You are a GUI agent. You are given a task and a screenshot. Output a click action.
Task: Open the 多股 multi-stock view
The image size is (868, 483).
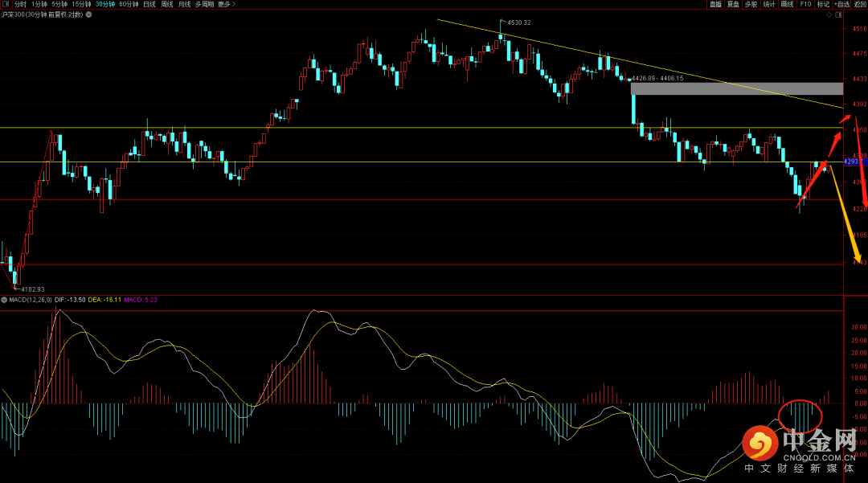[751, 4]
